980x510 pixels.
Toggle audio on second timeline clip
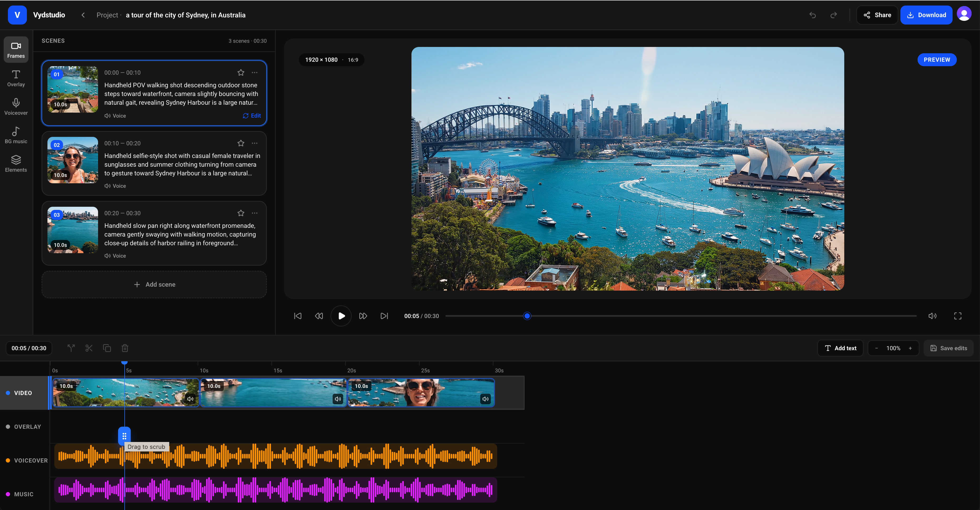338,399
